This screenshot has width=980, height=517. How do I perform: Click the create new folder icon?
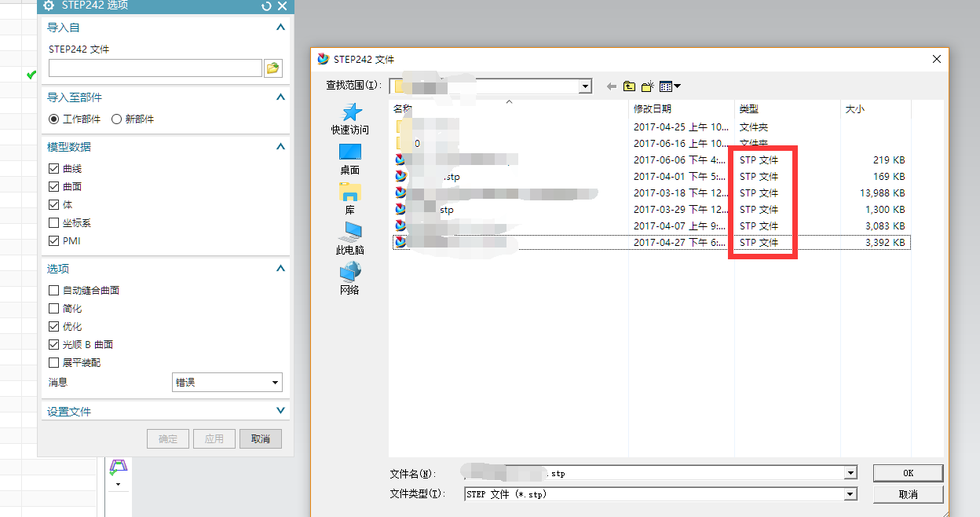(645, 86)
